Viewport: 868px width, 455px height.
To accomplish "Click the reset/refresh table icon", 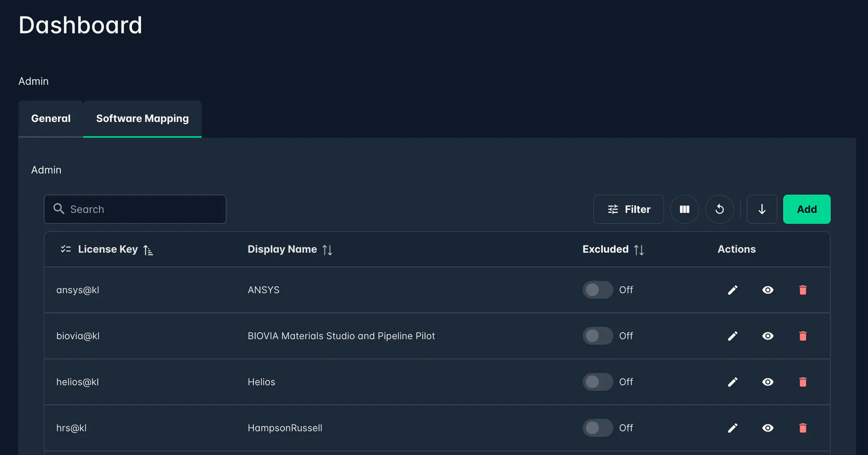I will [x=719, y=209].
